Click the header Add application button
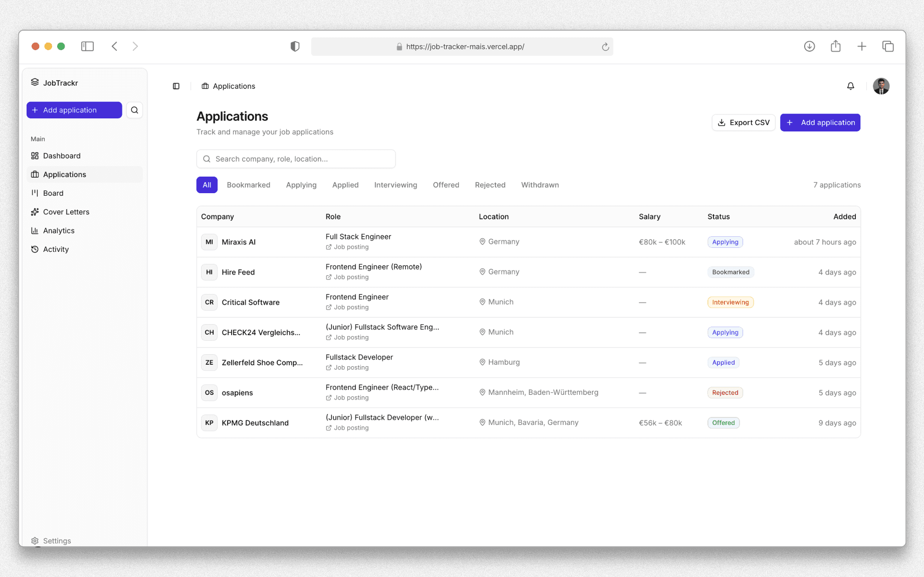This screenshot has width=924, height=577. point(820,122)
